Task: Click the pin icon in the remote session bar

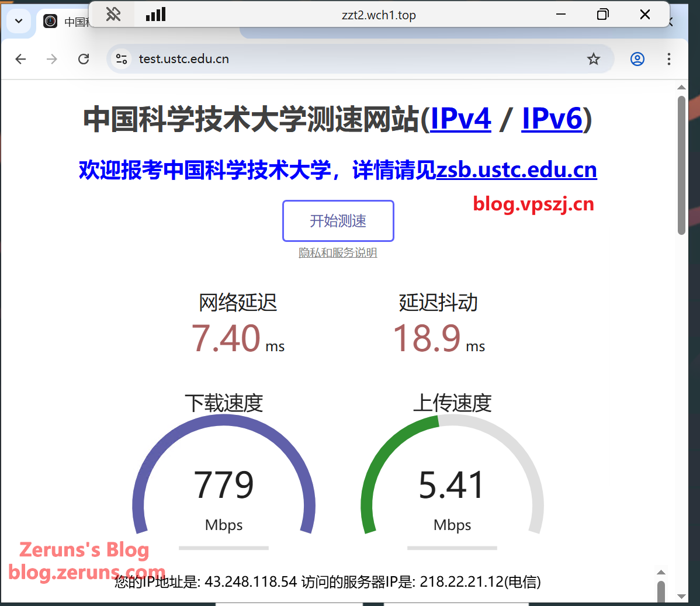Action: (113, 15)
